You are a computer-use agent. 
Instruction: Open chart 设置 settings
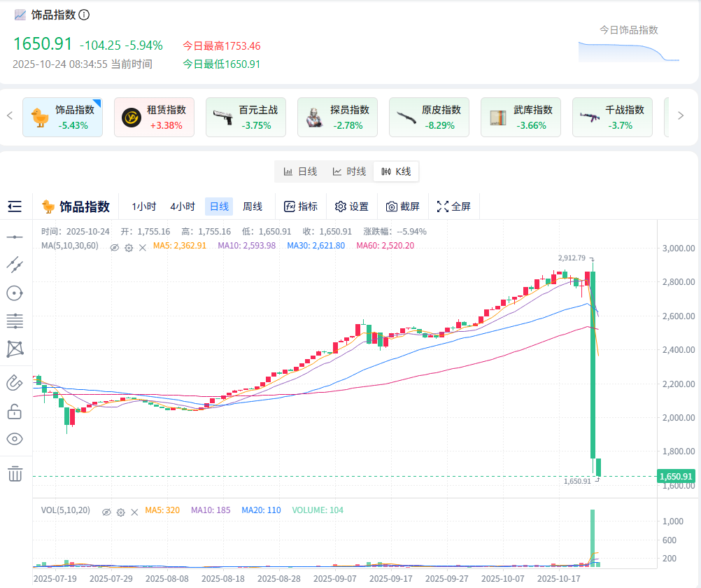click(351, 206)
